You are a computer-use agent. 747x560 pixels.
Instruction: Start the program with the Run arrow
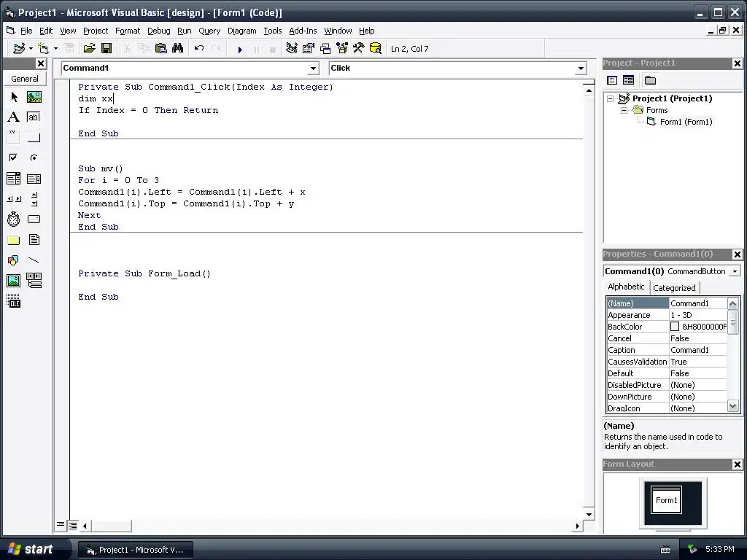240,49
